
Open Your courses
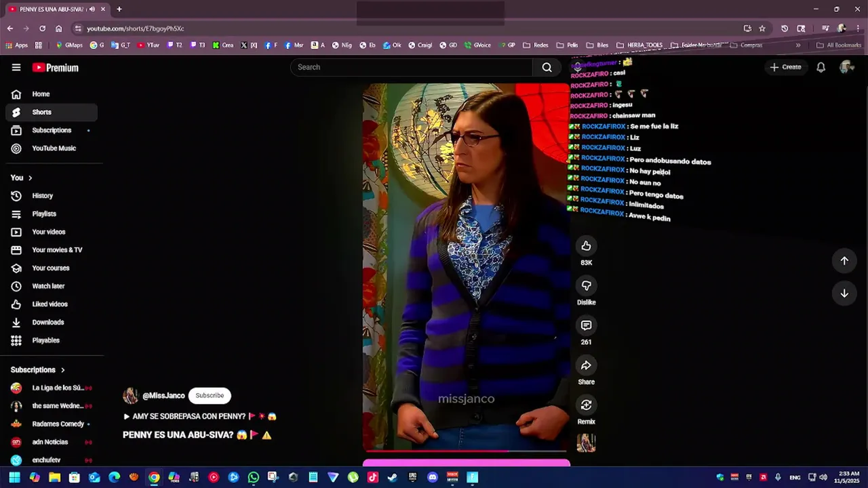(52, 268)
